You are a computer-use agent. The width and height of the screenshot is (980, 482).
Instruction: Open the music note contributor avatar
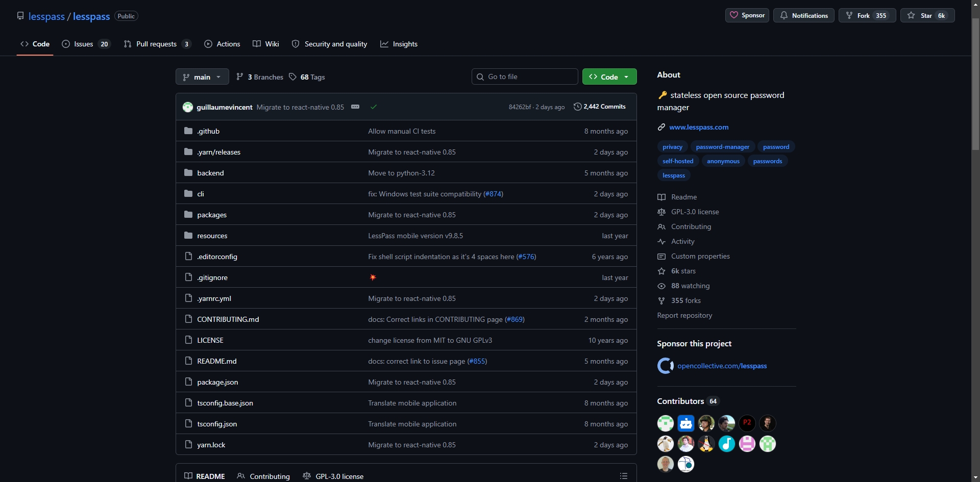pos(726,443)
